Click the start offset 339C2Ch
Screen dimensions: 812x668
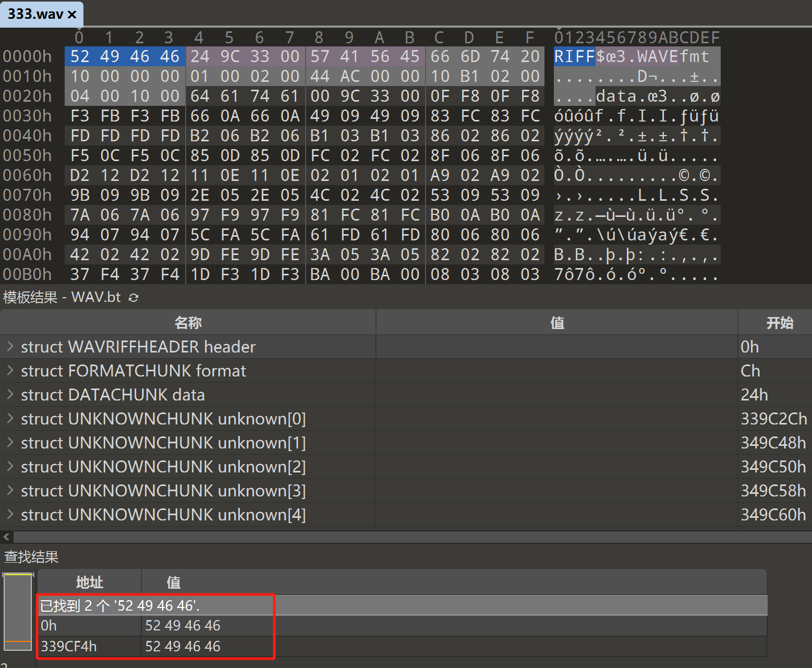tap(774, 419)
